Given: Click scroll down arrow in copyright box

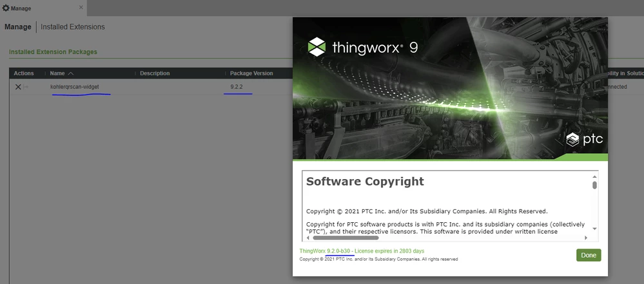Looking at the screenshot, I should point(594,229).
